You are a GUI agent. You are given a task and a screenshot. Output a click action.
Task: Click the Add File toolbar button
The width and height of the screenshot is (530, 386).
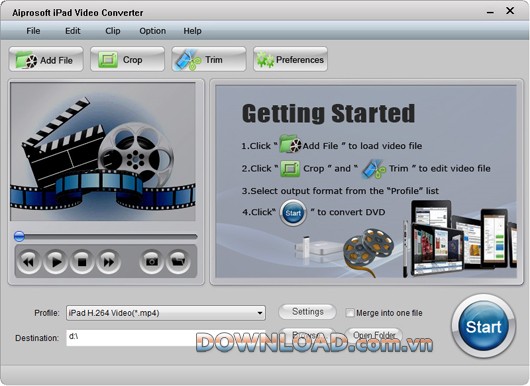46,59
